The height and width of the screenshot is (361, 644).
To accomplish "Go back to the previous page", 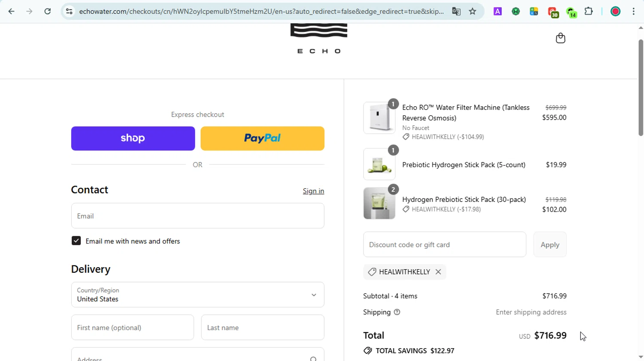I will (x=12, y=12).
